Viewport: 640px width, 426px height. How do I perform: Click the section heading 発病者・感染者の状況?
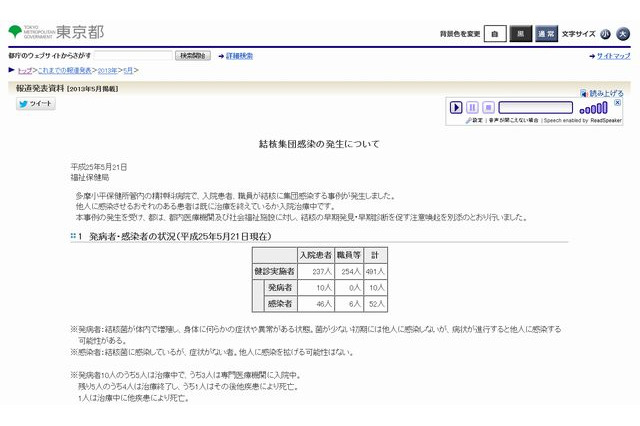point(180,236)
